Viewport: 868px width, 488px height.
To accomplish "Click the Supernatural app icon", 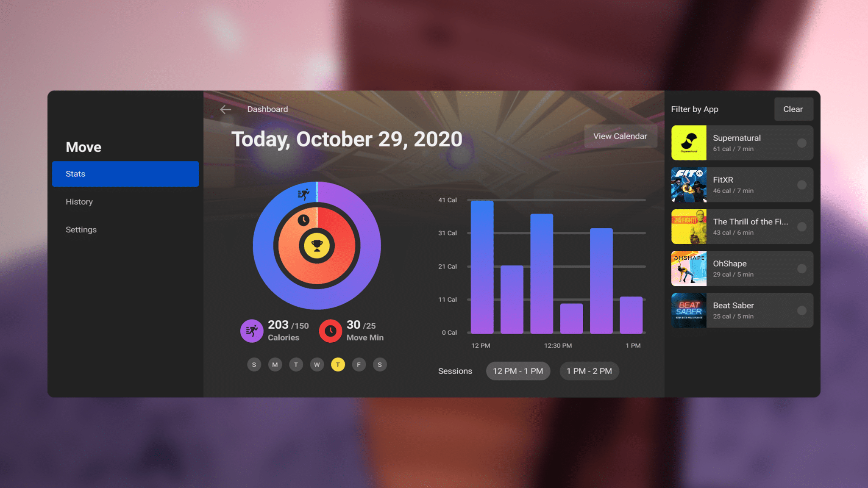I will [x=689, y=143].
